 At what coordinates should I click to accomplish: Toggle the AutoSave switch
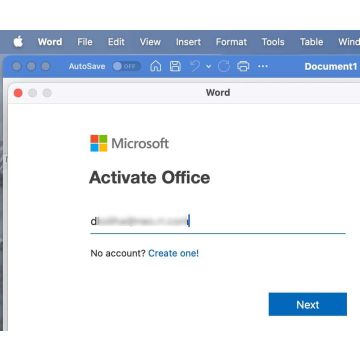(x=126, y=66)
